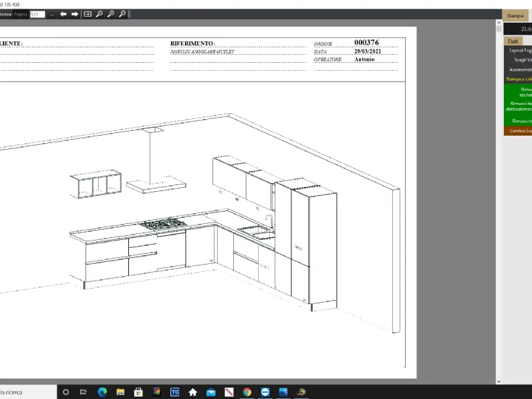Screen dimensions: 532x399
Task: Open Task View from taskbar
Action: [84, 392]
